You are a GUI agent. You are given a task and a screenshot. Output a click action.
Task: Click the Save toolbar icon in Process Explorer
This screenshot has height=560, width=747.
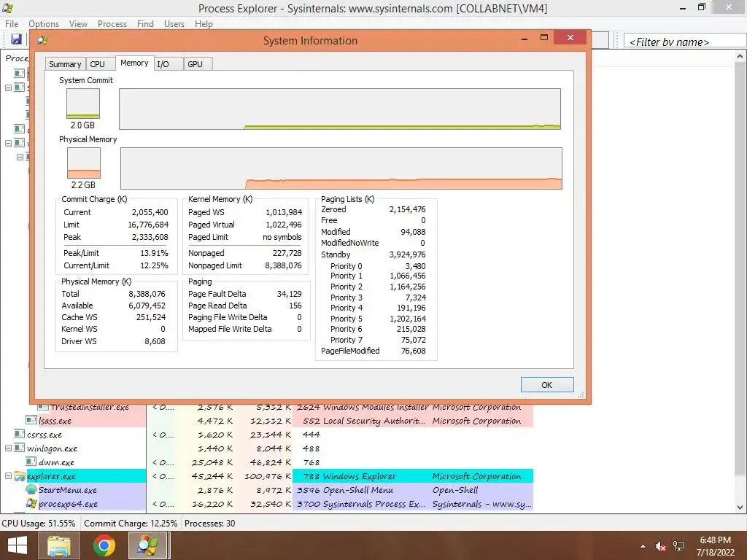[16, 39]
